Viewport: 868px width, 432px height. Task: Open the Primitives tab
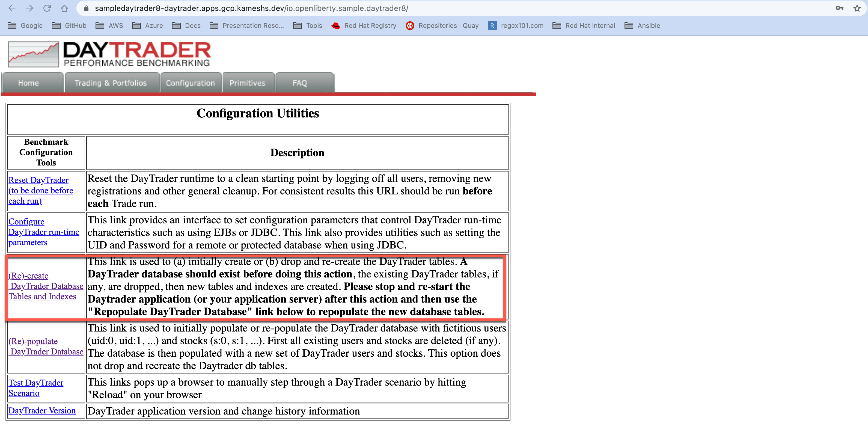click(x=248, y=82)
